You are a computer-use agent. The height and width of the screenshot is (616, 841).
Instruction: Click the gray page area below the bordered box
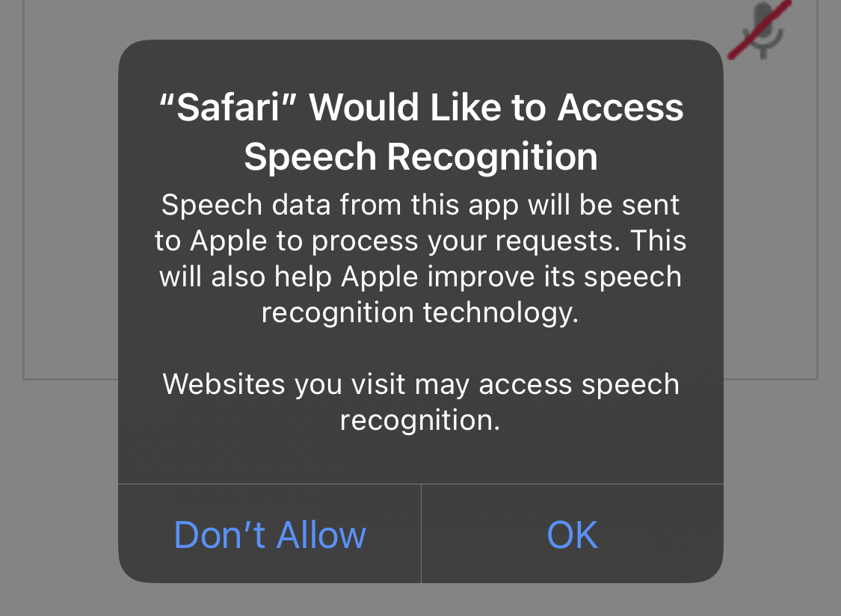[x=60, y=493]
